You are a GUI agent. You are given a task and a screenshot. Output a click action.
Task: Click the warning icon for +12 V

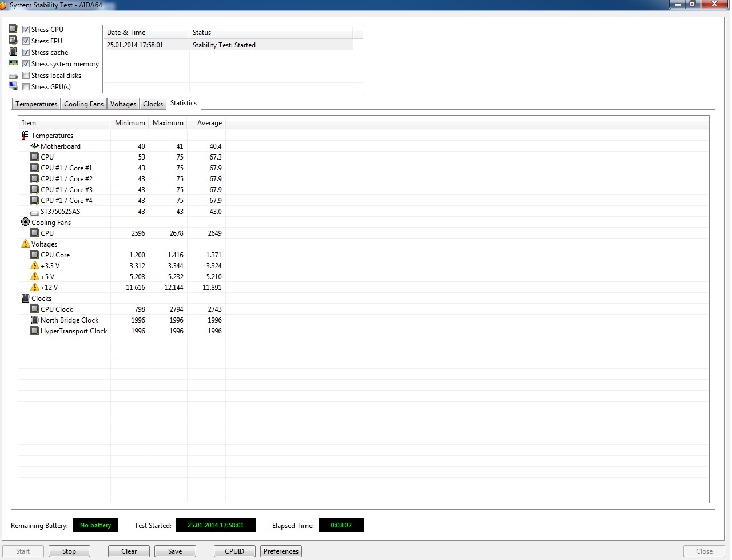(x=35, y=287)
